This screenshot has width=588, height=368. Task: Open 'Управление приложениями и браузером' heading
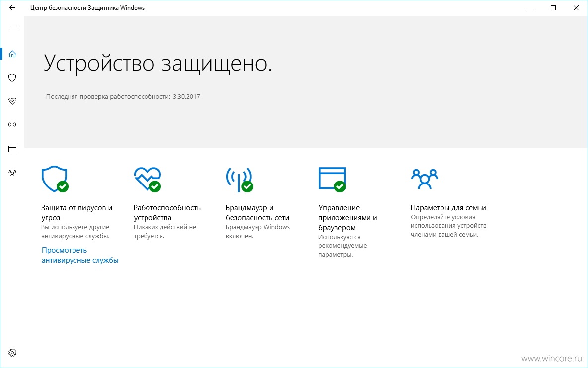click(348, 218)
